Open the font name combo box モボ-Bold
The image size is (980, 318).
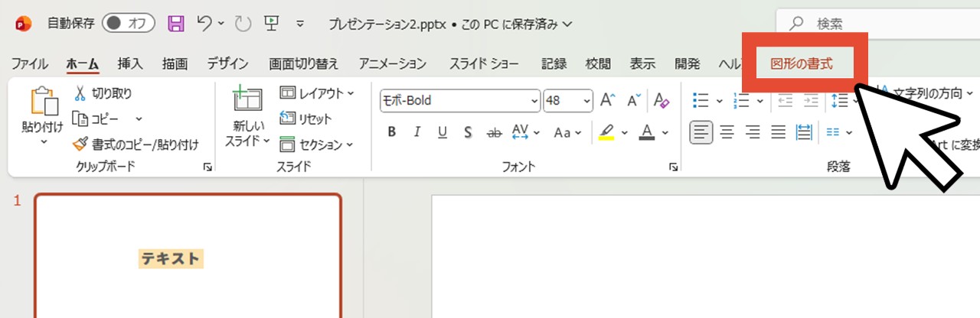point(460,100)
